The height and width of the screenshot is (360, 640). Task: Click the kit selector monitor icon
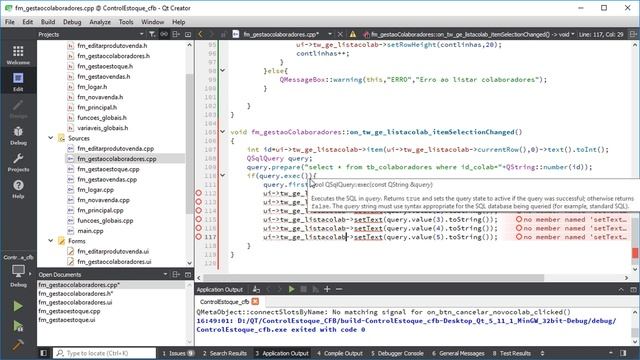pyautogui.click(x=18, y=271)
